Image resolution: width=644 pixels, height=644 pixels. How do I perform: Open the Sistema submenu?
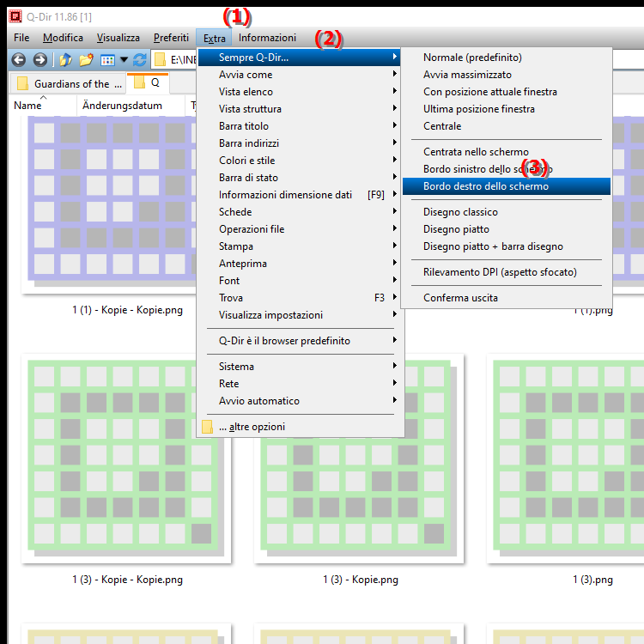(300, 367)
